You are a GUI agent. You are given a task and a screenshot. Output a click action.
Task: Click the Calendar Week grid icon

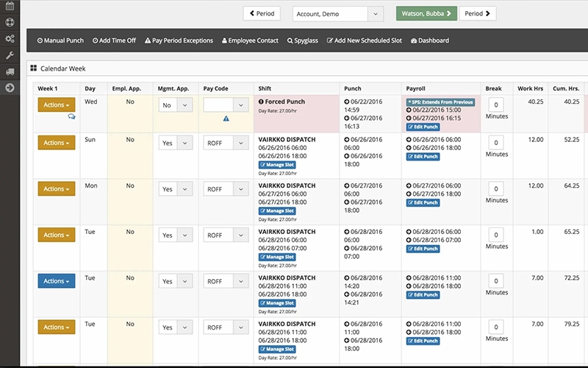(33, 68)
